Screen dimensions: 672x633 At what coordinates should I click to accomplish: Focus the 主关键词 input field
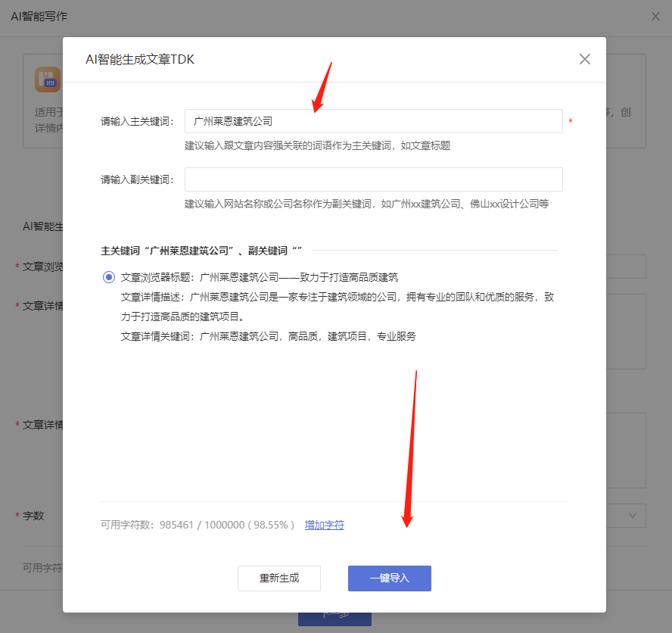click(x=373, y=121)
